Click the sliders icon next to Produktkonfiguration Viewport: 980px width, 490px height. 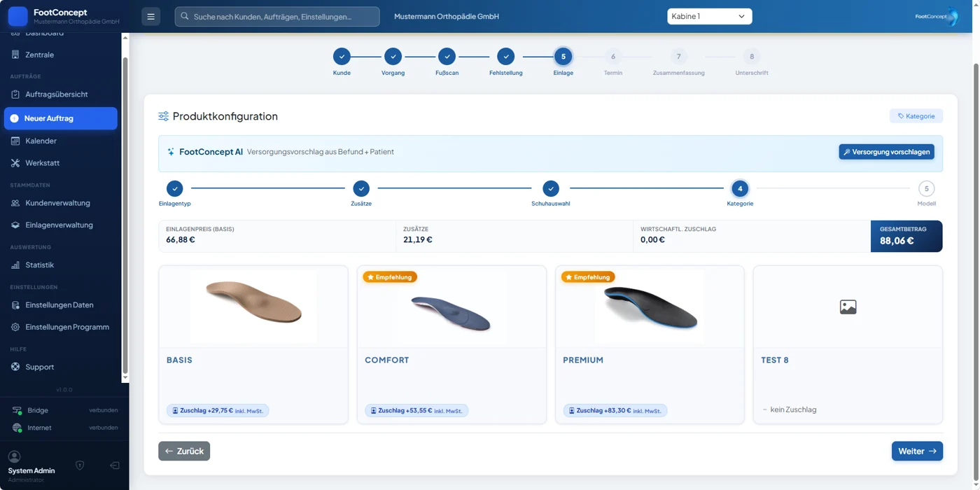[163, 116]
